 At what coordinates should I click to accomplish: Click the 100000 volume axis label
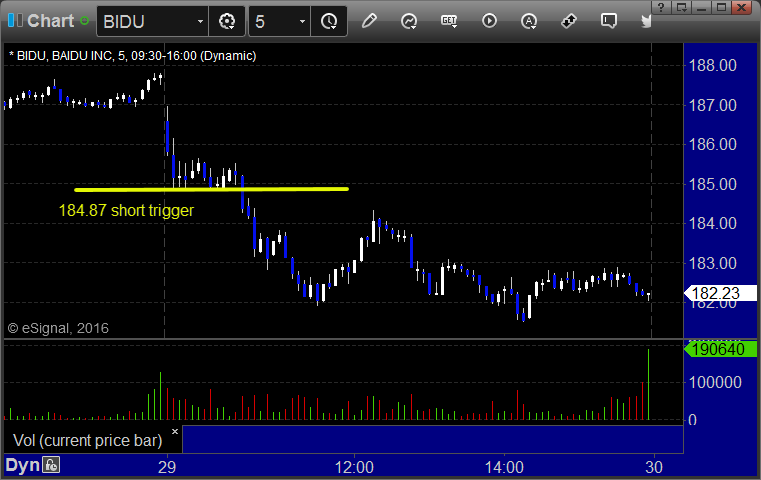pos(715,382)
